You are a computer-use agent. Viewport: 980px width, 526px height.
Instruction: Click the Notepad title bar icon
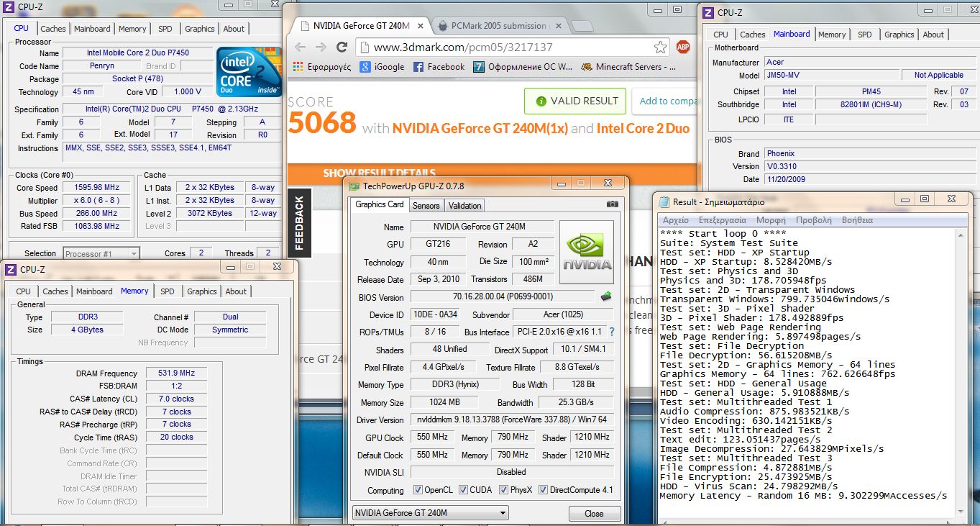[x=664, y=202]
